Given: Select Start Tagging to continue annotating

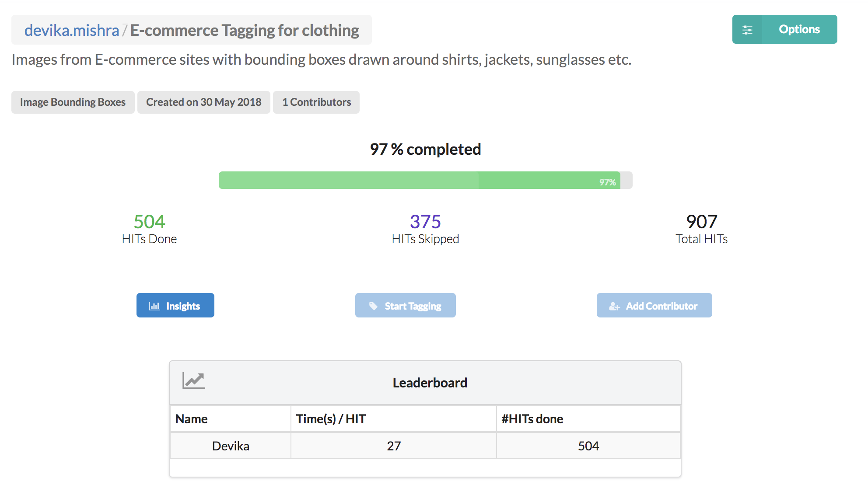Looking at the screenshot, I should click(405, 305).
